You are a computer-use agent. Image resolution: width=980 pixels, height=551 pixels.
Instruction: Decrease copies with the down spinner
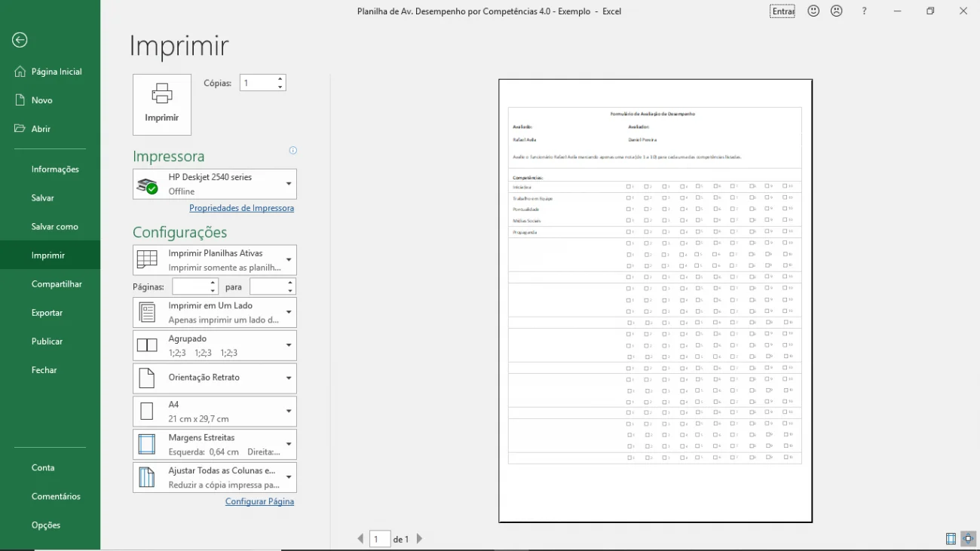280,87
